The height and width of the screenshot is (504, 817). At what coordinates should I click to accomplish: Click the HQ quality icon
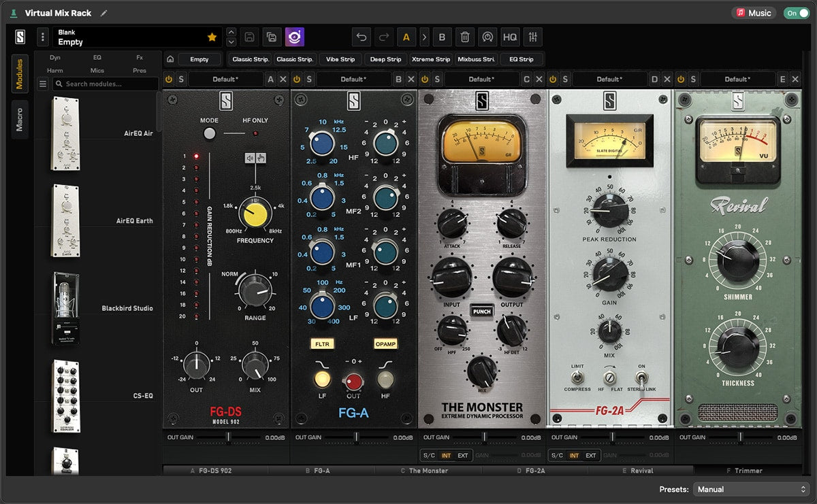[510, 37]
